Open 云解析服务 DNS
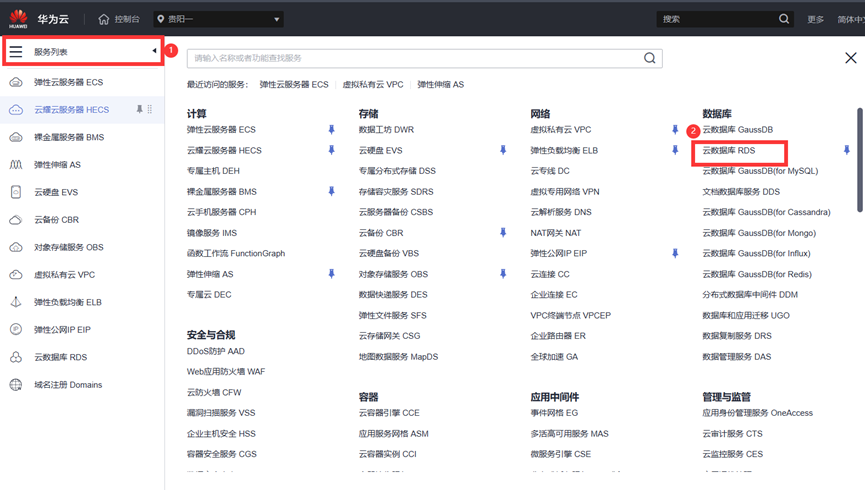The height and width of the screenshot is (490, 865). [561, 212]
